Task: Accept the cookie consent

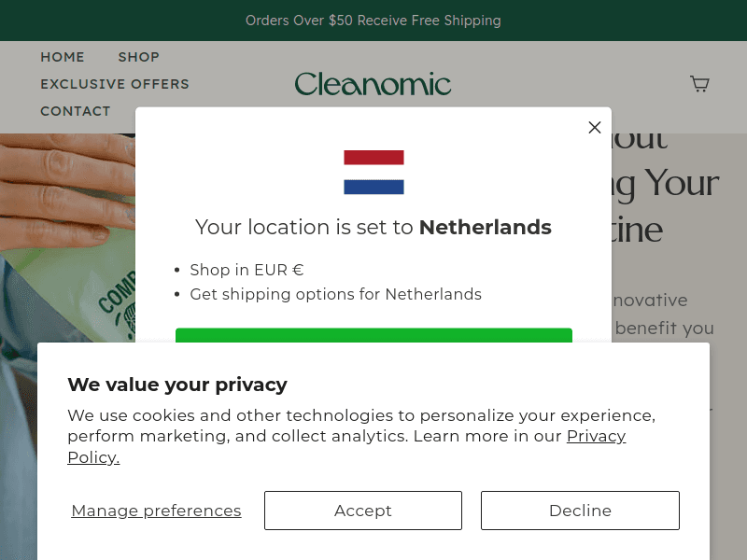Action: (362, 511)
